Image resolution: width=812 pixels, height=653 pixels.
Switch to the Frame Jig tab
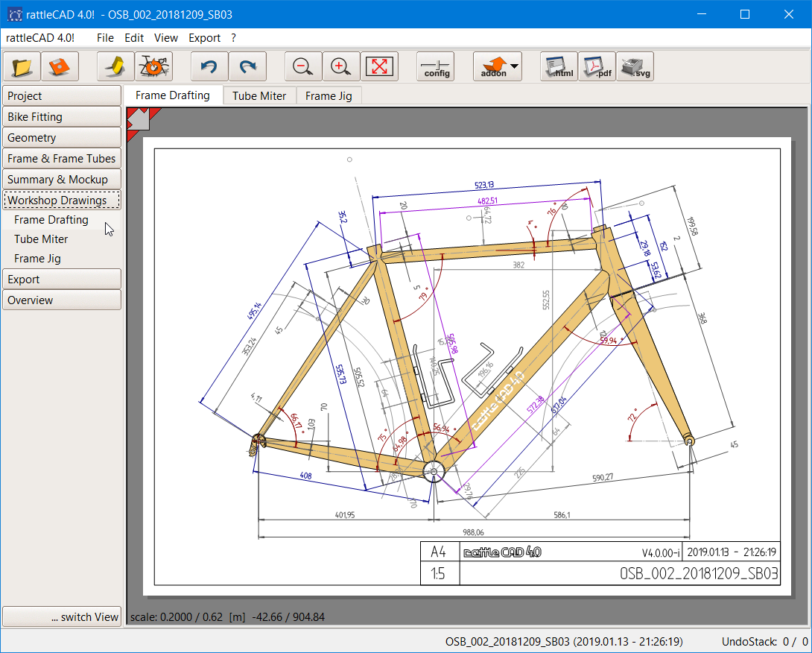tap(329, 96)
